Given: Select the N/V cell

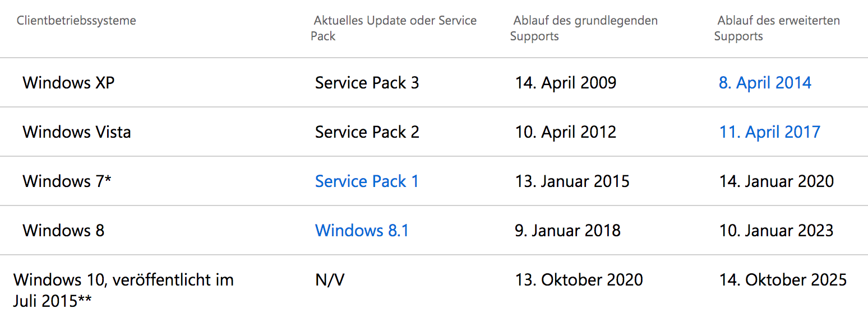Looking at the screenshot, I should pos(330,280).
